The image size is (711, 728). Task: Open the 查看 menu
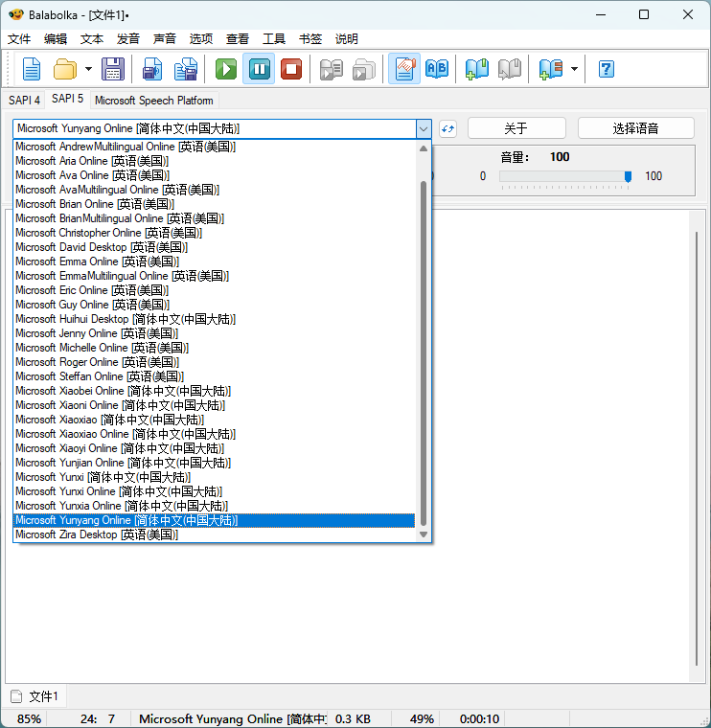pyautogui.click(x=238, y=39)
